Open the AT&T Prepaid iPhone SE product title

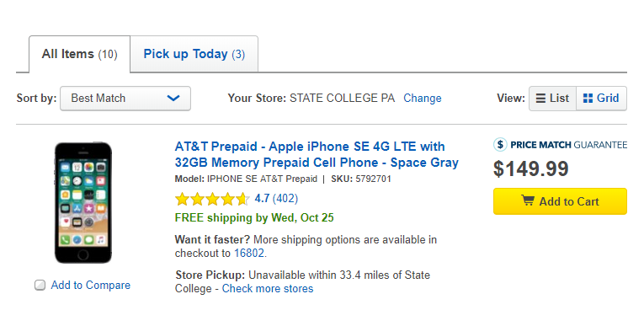click(x=317, y=155)
